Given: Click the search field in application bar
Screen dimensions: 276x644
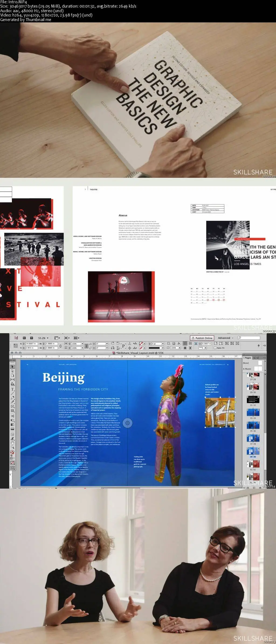Looking at the screenshot, I should [x=249, y=338].
